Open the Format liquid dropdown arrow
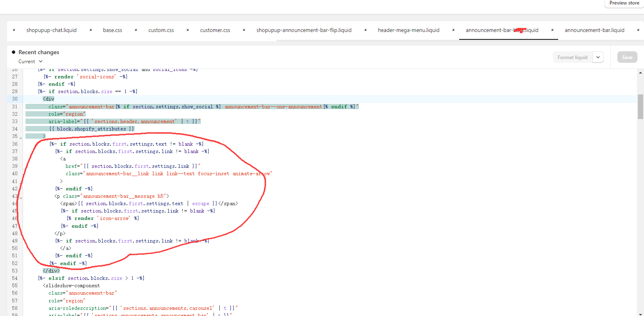Screen dimensions: 644x316 click(x=598, y=57)
